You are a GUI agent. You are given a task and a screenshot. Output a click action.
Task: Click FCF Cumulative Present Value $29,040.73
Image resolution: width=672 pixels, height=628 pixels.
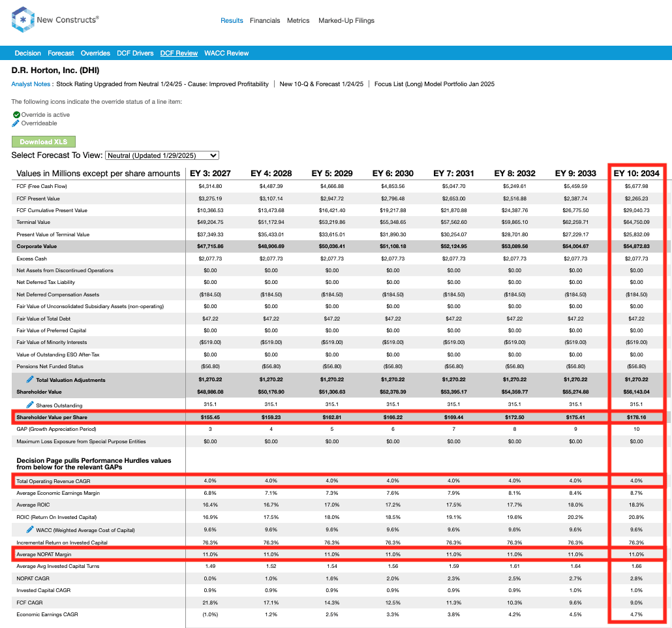coord(636,210)
